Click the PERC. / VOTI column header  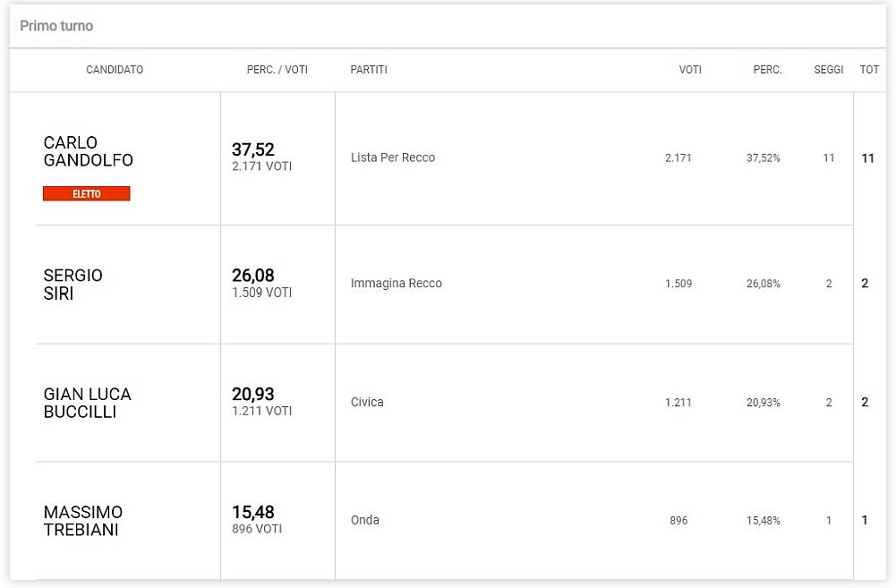[277, 70]
